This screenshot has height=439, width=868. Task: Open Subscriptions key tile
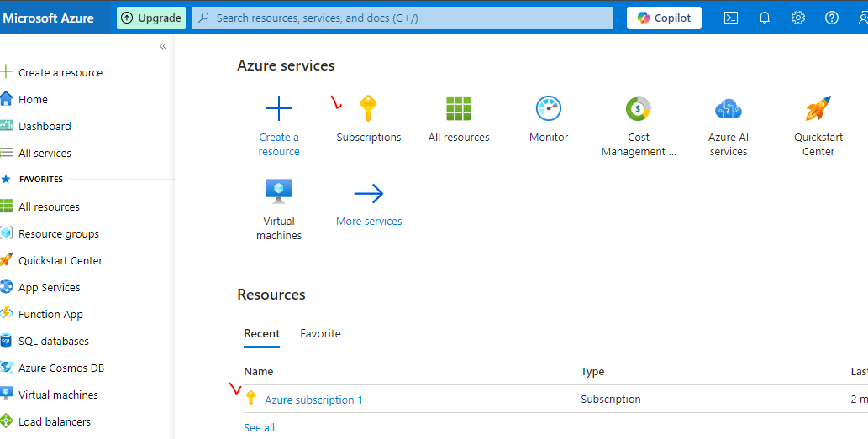[368, 108]
